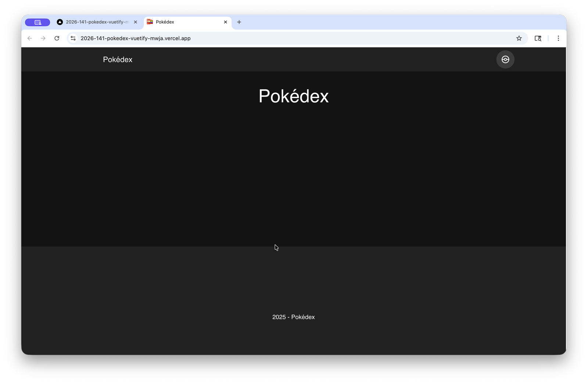Image resolution: width=588 pixels, height=383 pixels.
Task: Close the first browser tab
Action: [135, 22]
